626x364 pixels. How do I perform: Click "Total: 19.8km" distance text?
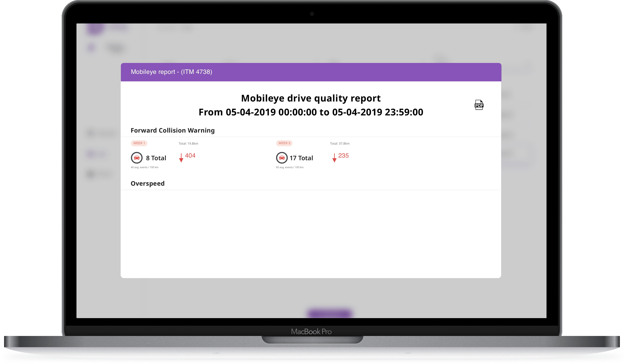(188, 144)
